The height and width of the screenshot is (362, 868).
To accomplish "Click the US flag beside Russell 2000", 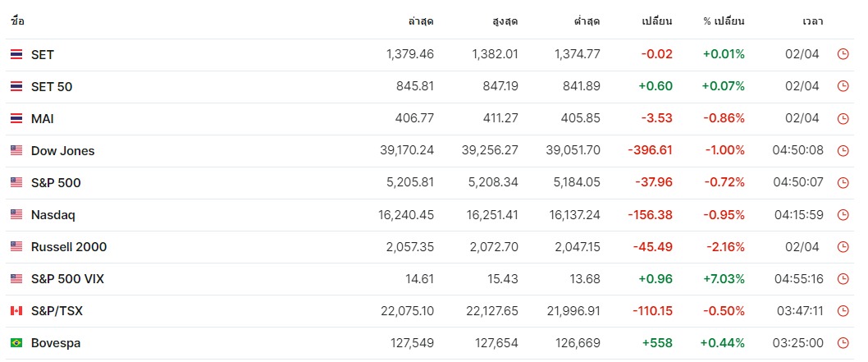I will [x=16, y=247].
